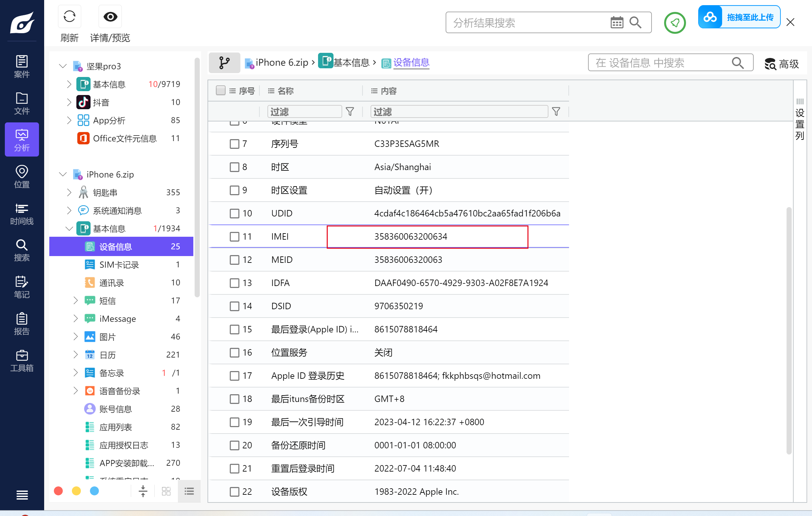Image resolution: width=812 pixels, height=516 pixels.
Task: Check row 16 位置服务 checkbox
Action: pos(234,353)
